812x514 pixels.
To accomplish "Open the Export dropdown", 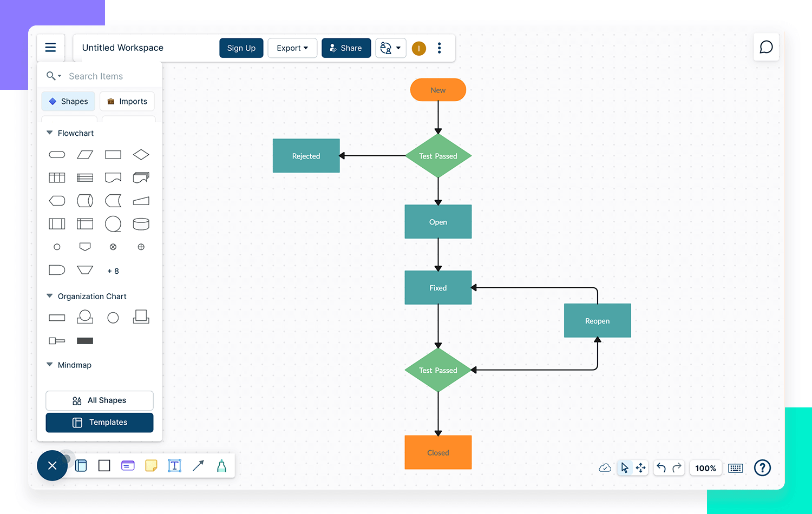I will 292,48.
